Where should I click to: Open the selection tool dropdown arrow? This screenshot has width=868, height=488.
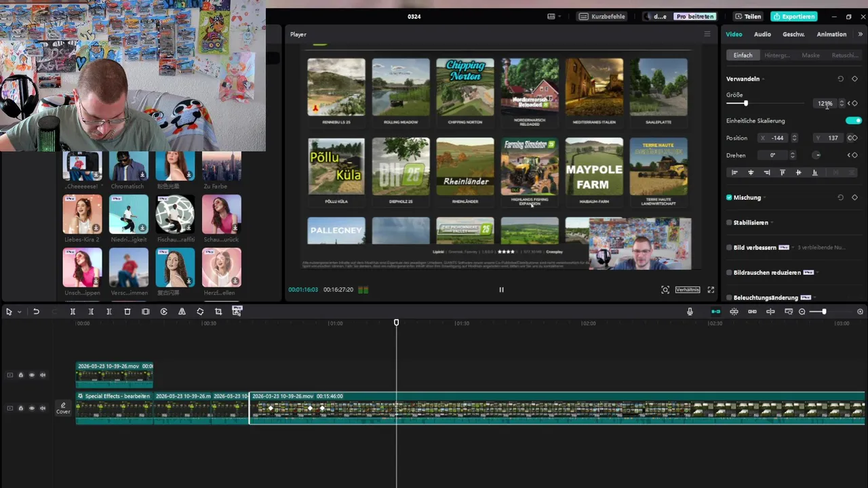[19, 312]
